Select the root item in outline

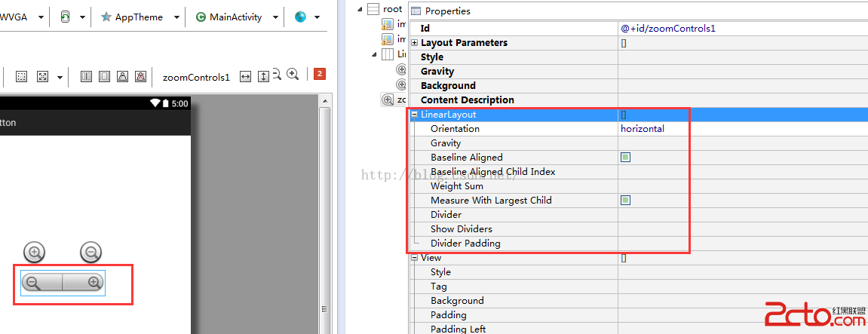(x=392, y=9)
